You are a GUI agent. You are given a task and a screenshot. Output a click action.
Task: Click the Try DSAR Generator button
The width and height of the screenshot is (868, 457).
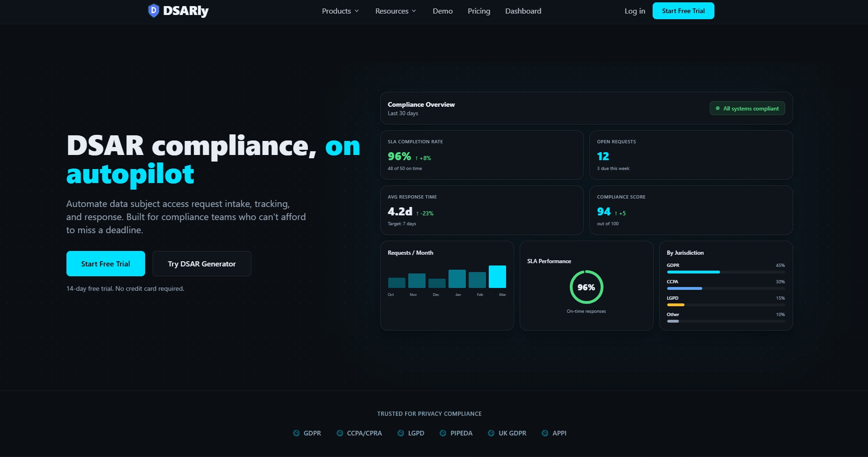point(201,264)
